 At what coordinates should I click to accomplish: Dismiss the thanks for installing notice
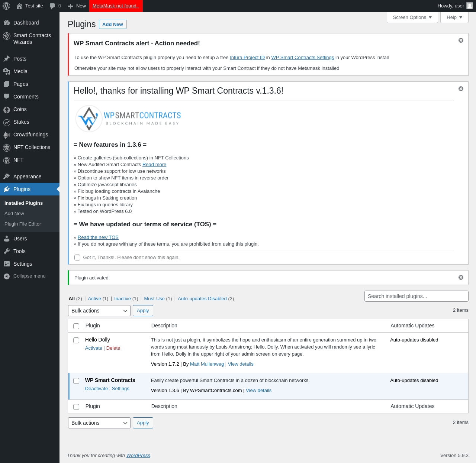[461, 88]
